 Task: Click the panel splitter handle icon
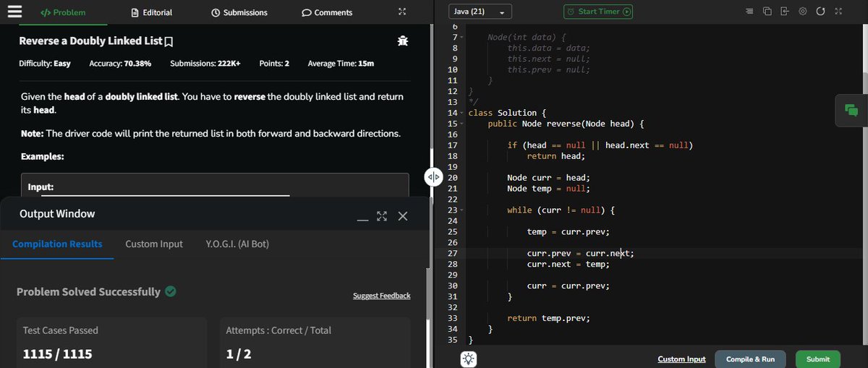pos(433,177)
